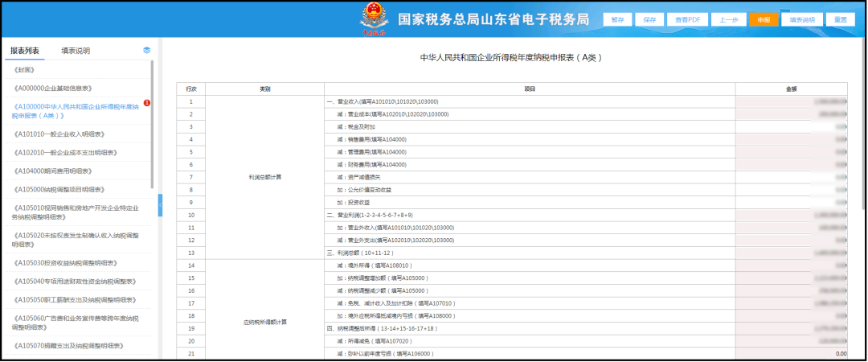This screenshot has height=362, width=868.
Task: Switch to the 报表列表 tab
Action: click(x=25, y=51)
